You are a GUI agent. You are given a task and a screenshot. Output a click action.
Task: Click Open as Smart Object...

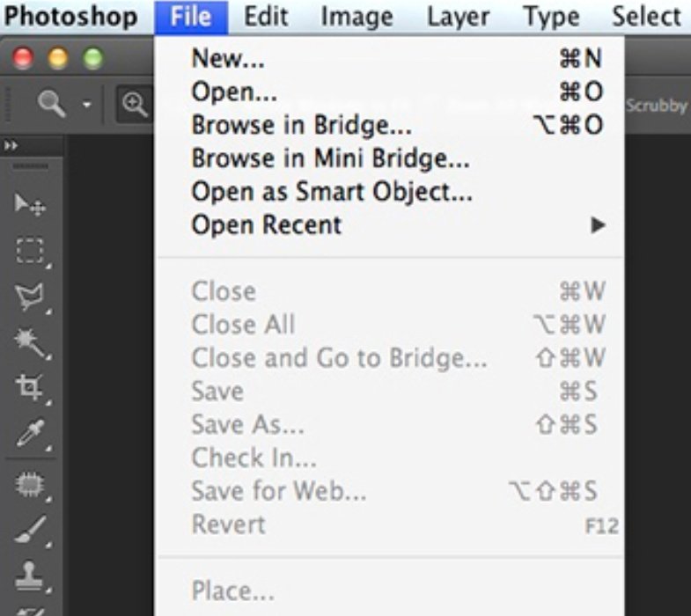(x=332, y=191)
